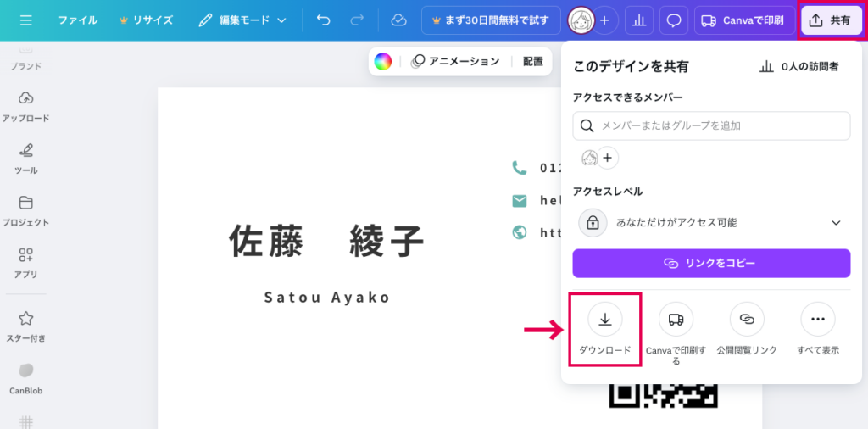Screen dimensions: 868x429
Task: View 0人の訪問者 visitor stats
Action: point(799,67)
